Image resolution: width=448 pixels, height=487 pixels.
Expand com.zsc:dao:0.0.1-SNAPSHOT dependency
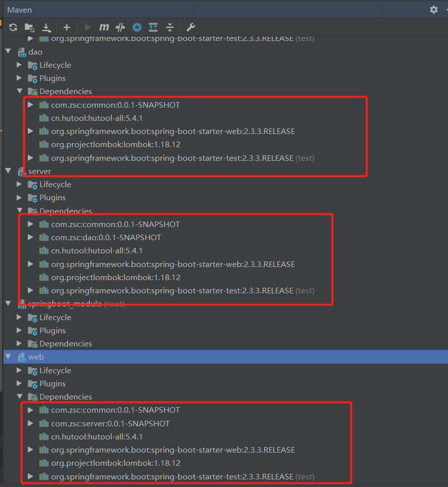pyautogui.click(x=30, y=237)
